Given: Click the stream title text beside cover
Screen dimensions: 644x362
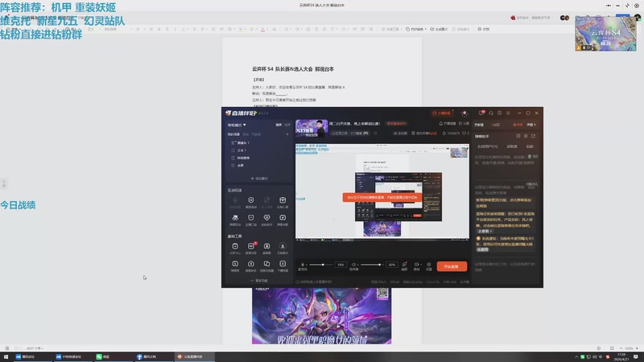Looking at the screenshot, I should (354, 124).
